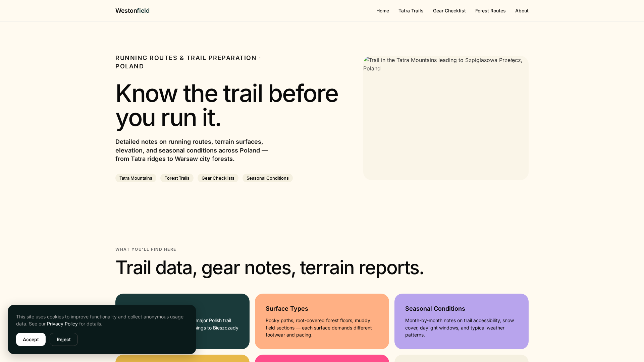Image resolution: width=644 pixels, height=362 pixels.
Task: Select the Gear Checklists tag
Action: click(x=218, y=178)
